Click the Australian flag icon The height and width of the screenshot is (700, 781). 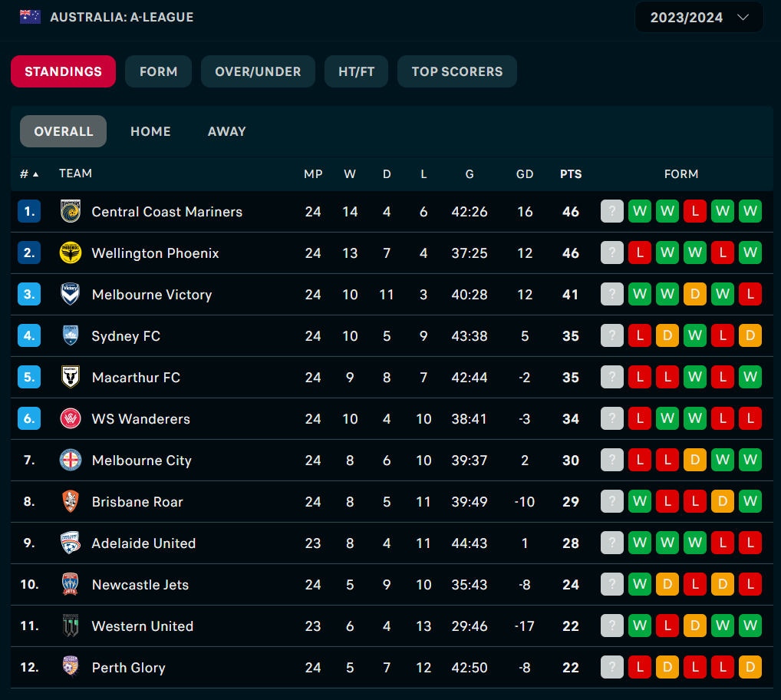click(x=31, y=17)
